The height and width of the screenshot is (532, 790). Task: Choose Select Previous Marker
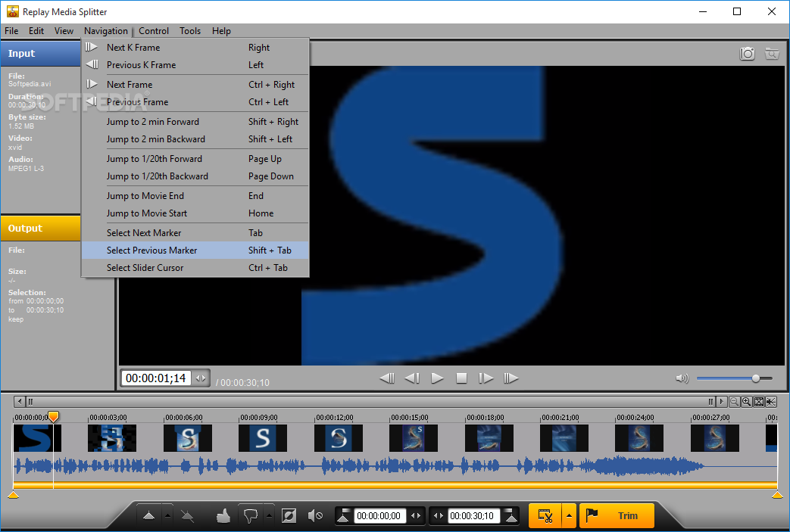(195, 250)
